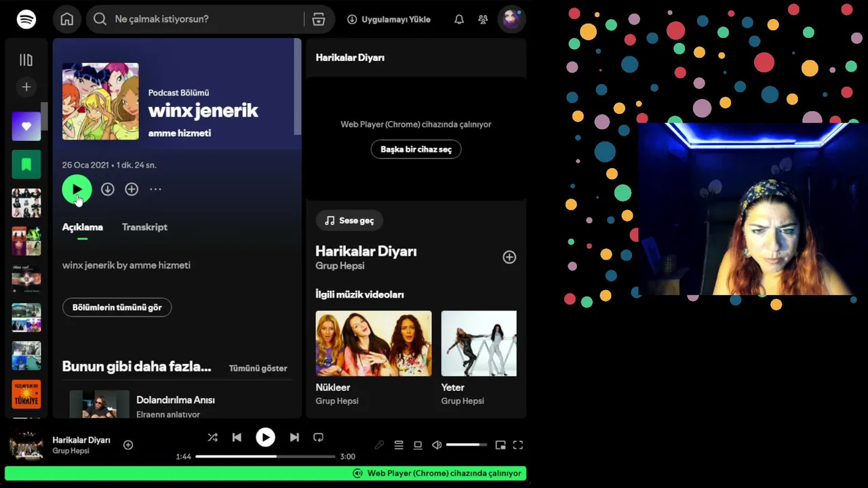This screenshot has height=488, width=868.
Task: Open the connect to a device icon
Action: pos(418,445)
